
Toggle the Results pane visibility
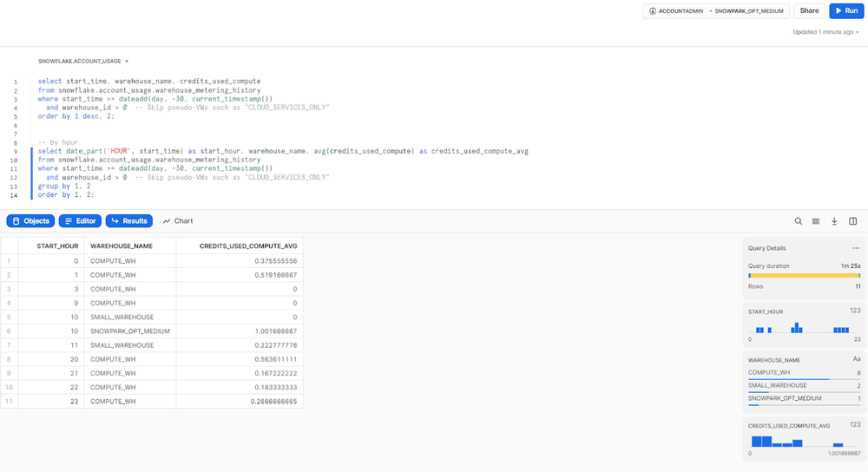tap(128, 221)
